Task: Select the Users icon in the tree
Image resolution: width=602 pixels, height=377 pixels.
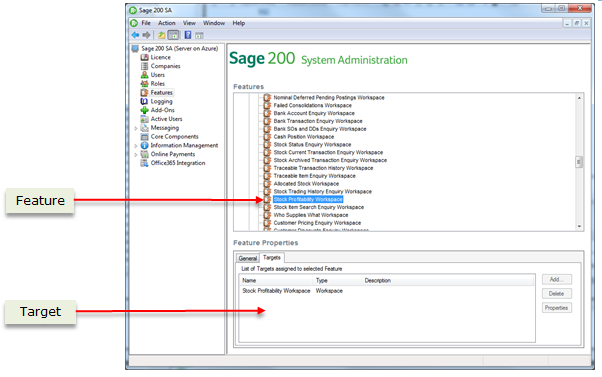Action: click(x=144, y=75)
